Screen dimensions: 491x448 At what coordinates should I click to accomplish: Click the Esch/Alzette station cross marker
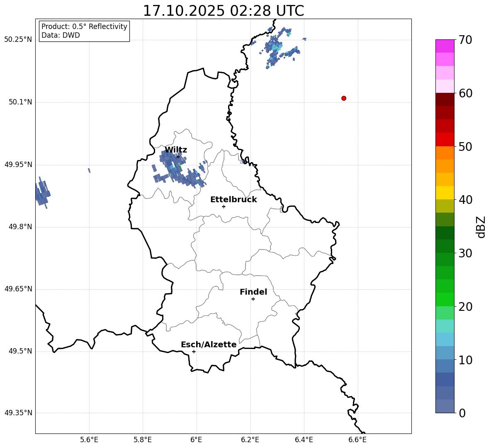194,351
